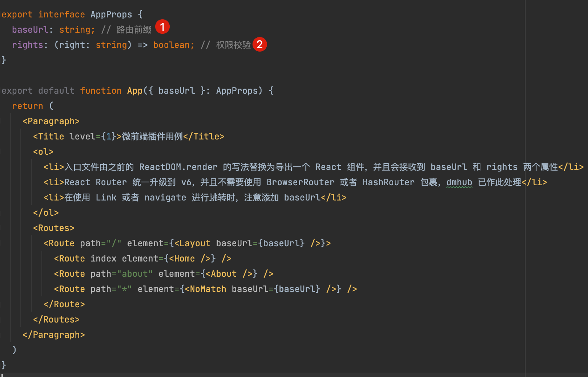The image size is (588, 377).
Task: Click 'string' type on the baseUrl line
Action: (x=74, y=30)
